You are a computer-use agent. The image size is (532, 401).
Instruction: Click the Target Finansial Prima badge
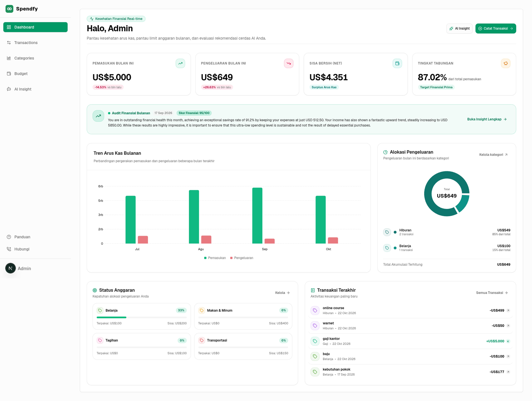pos(436,87)
